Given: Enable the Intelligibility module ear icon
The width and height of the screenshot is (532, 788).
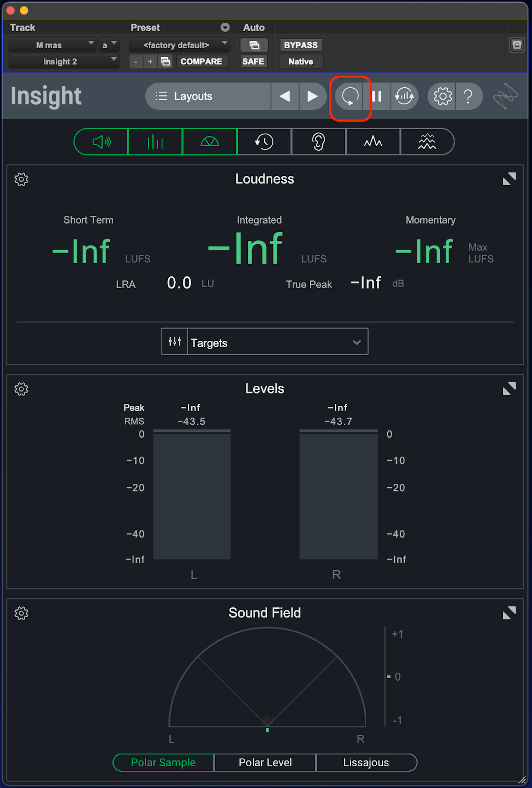Looking at the screenshot, I should click(319, 142).
